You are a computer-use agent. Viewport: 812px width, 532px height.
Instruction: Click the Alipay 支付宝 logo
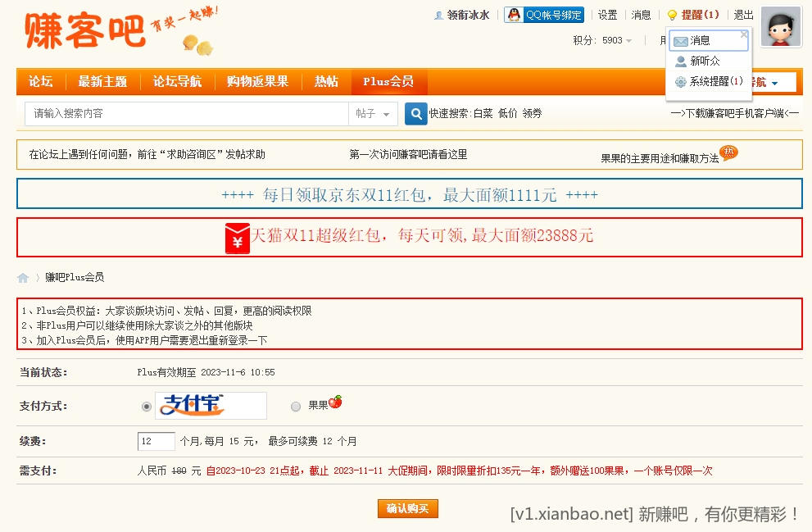click(x=211, y=405)
